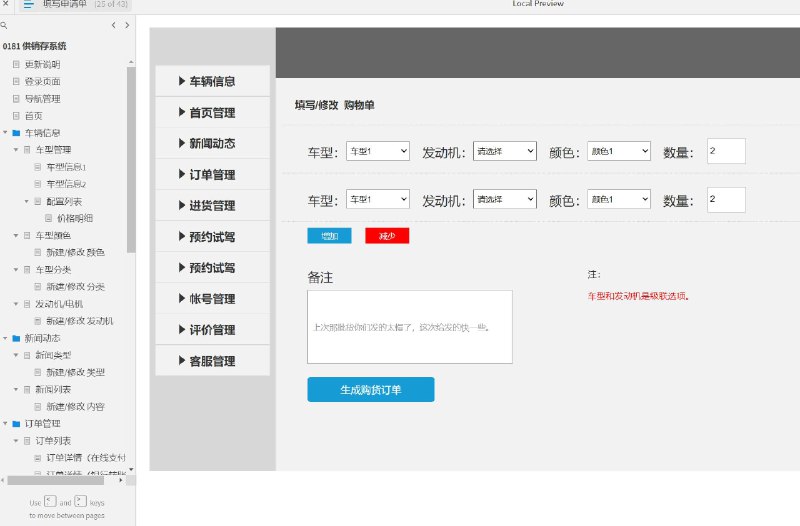This screenshot has width=800, height=526.
Task: Open the sitemap hamburger menu icon
Action: point(28,5)
